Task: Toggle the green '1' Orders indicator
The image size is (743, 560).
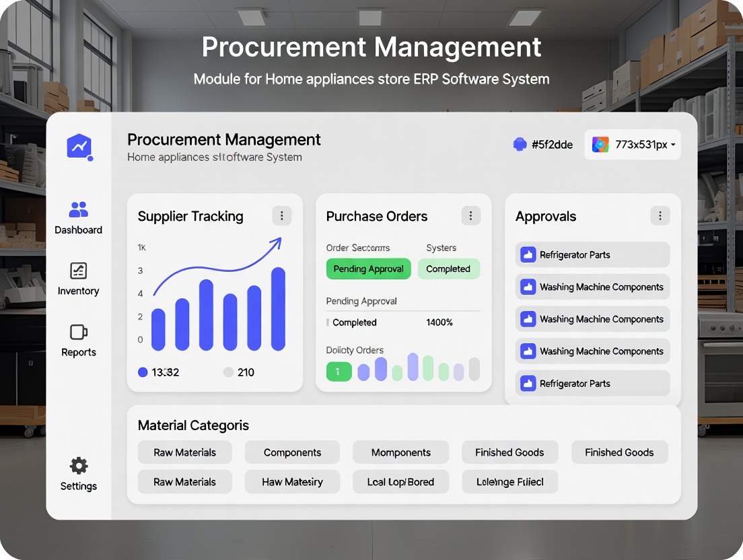Action: 339,372
